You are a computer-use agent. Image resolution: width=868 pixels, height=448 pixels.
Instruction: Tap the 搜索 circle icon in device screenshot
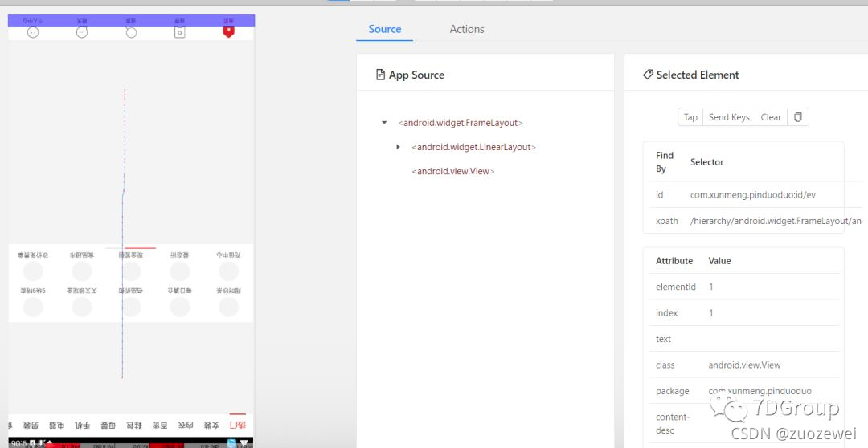point(131,33)
